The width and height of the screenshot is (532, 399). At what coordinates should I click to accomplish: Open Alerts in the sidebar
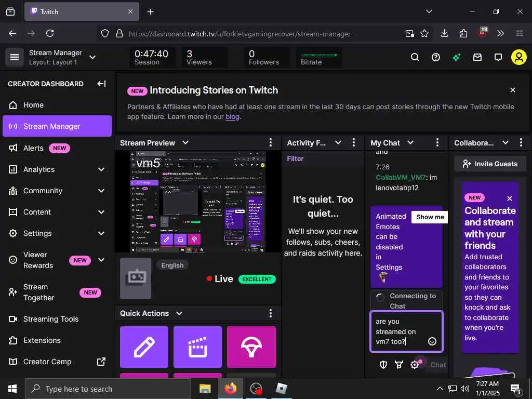pyautogui.click(x=57, y=148)
